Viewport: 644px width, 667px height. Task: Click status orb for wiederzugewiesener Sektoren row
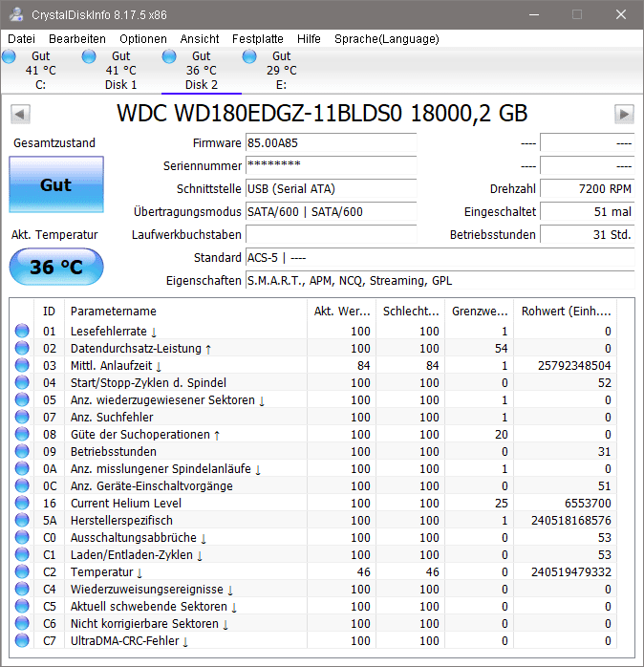tap(22, 399)
